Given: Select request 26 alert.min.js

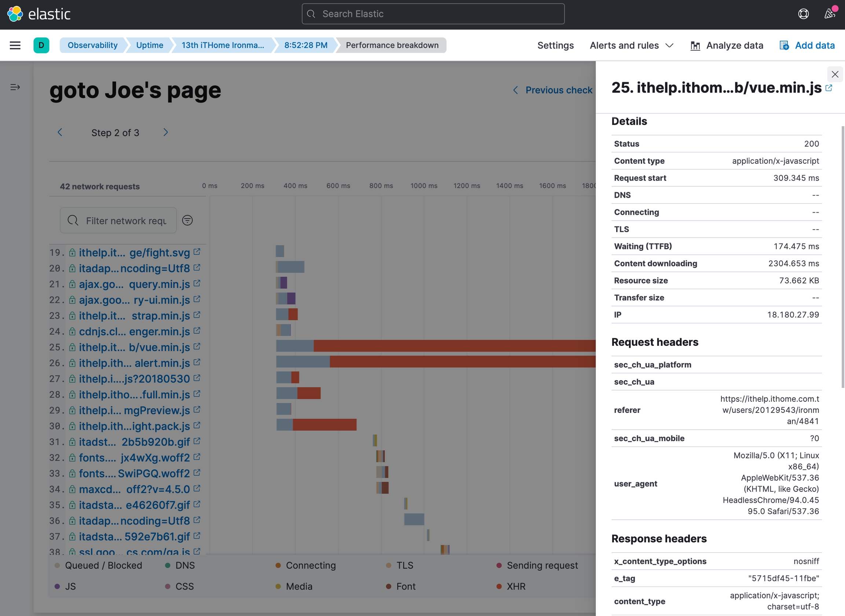Looking at the screenshot, I should pyautogui.click(x=134, y=363).
